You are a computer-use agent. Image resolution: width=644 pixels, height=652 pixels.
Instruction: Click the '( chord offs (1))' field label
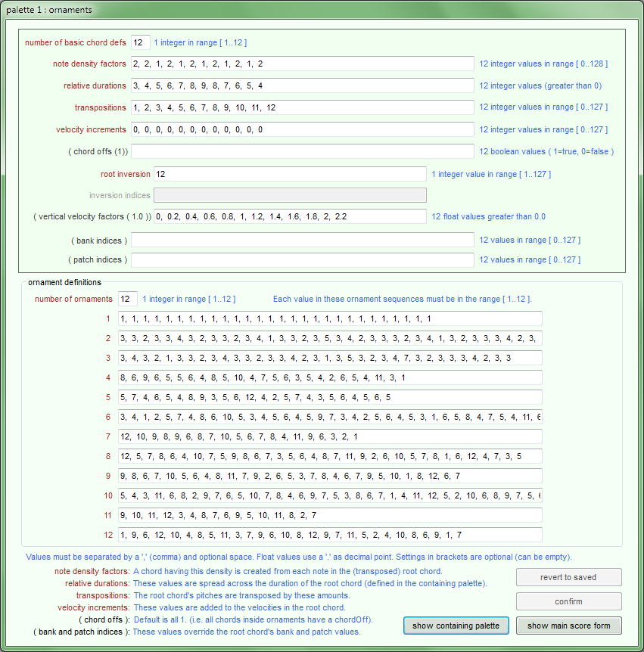pyautogui.click(x=98, y=151)
